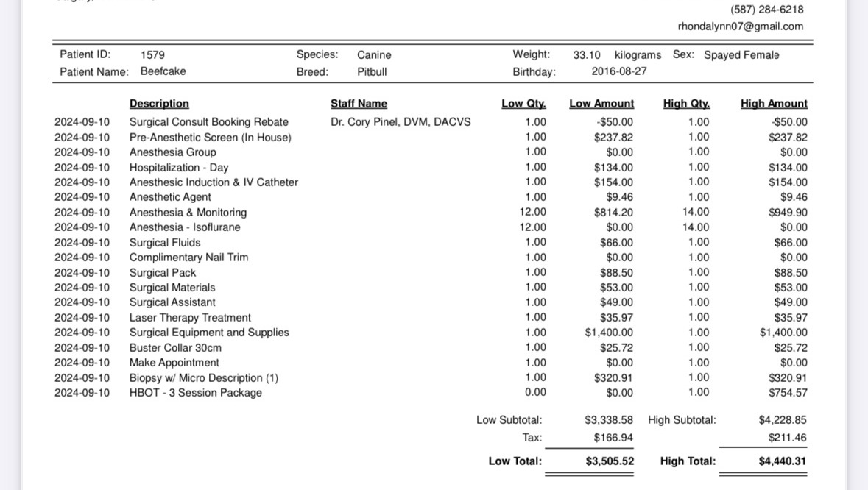Select low amount $237.82 for Pre-Anesthetic Screen
The image size is (868, 490).
[x=613, y=137]
